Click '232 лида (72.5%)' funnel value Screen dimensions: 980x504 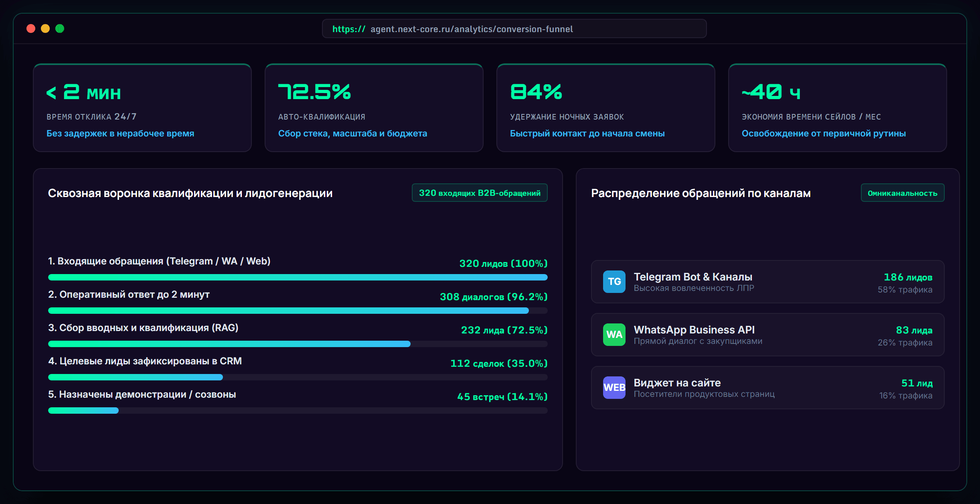click(504, 330)
